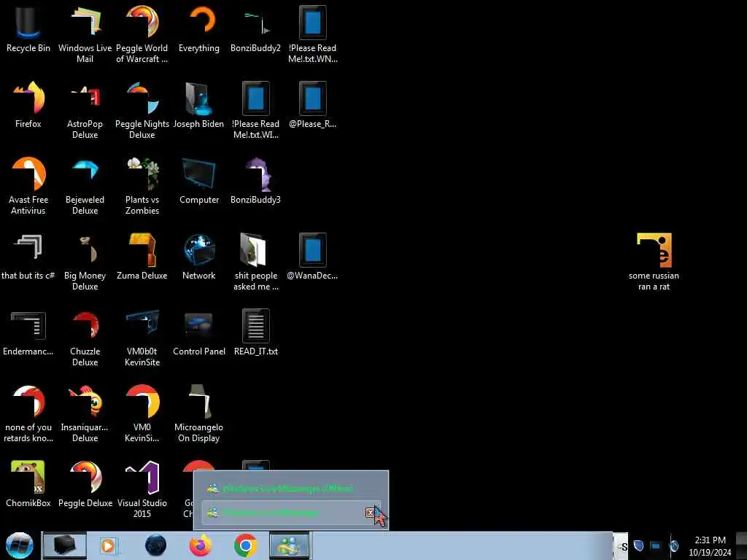Select the @Please_R... file icon
747x560 pixels.
tap(312, 105)
